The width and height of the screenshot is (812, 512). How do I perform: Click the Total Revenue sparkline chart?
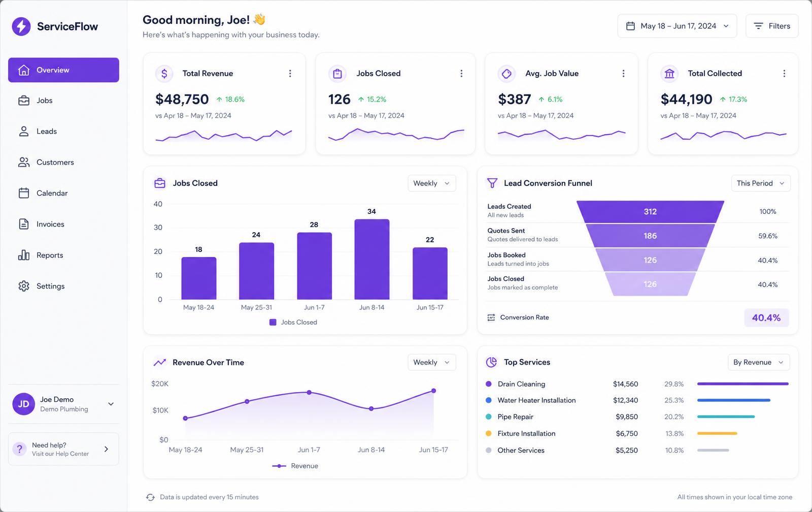coord(224,135)
